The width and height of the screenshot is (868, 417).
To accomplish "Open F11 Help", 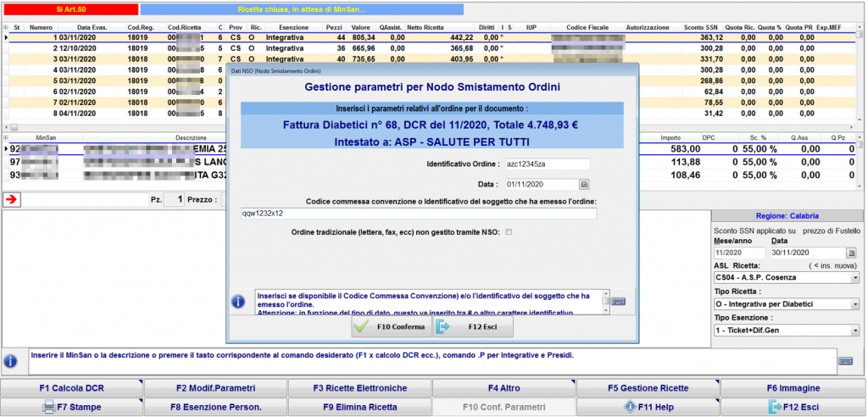I will pyautogui.click(x=648, y=407).
